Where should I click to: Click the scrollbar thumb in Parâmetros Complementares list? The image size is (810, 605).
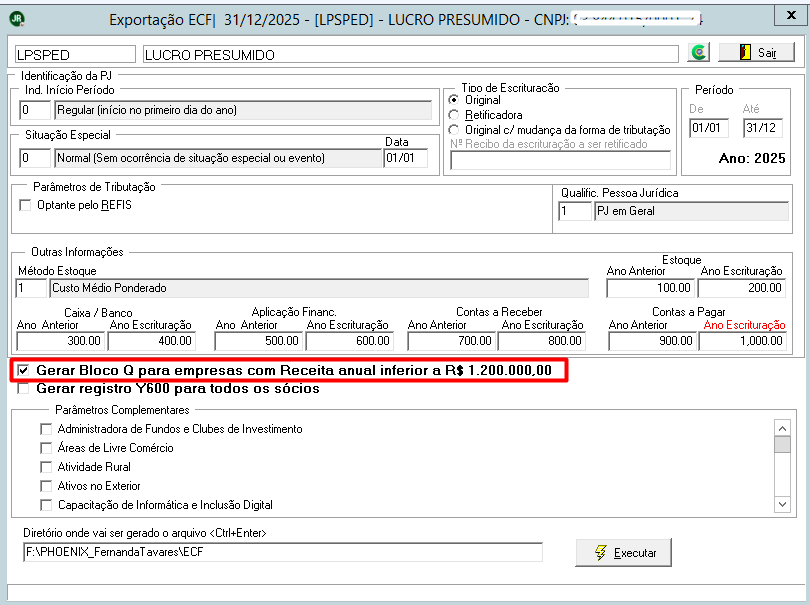tap(782, 444)
